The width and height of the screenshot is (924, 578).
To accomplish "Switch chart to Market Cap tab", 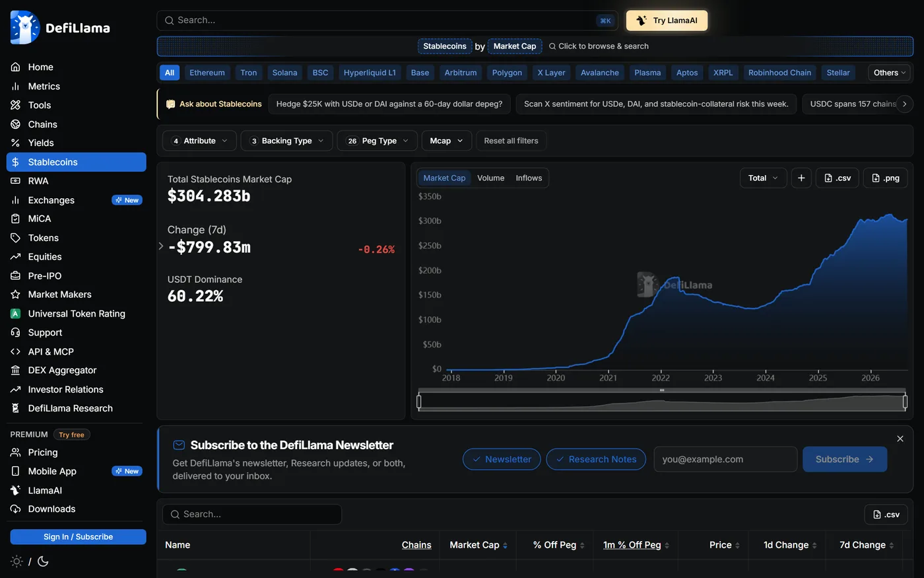I will click(x=444, y=178).
